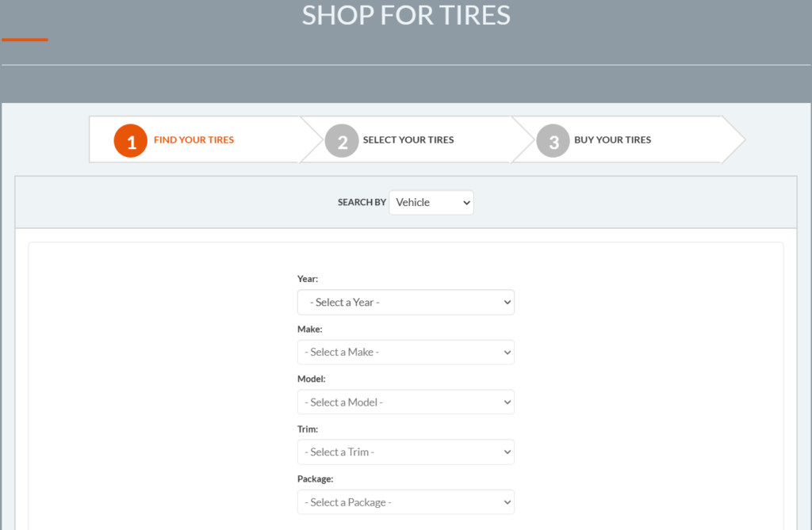Image resolution: width=812 pixels, height=530 pixels.
Task: Select the SELECT YOUR TIRES step
Action: tap(408, 139)
